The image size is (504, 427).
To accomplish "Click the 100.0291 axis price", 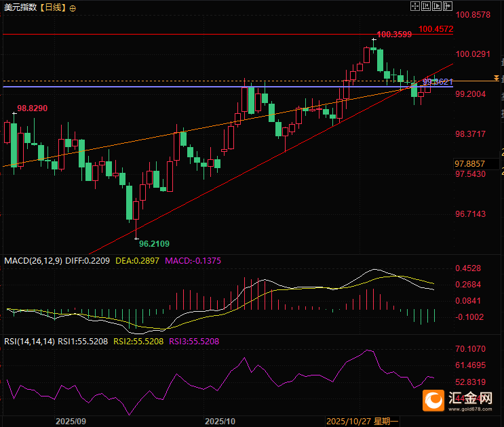I will (473, 54).
